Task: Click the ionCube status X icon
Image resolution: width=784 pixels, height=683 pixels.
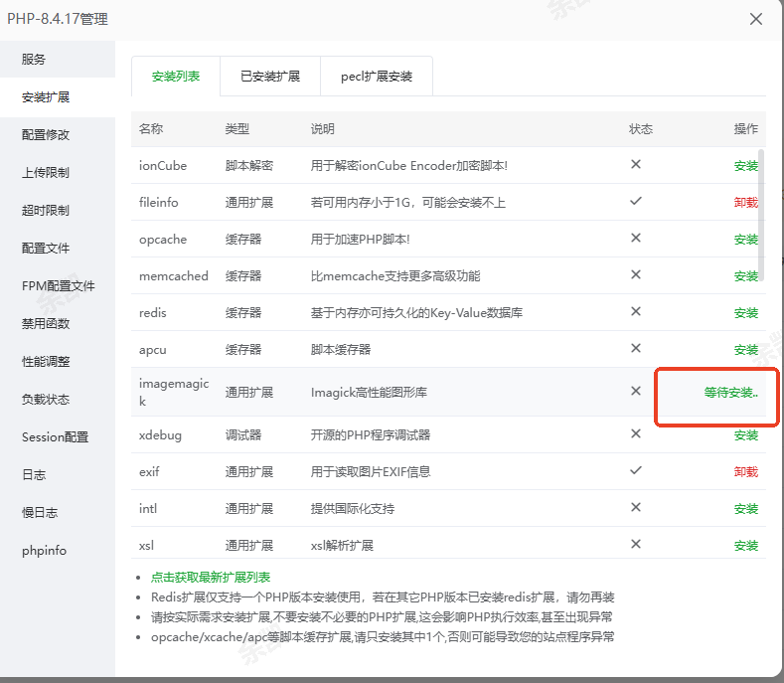Action: pyautogui.click(x=636, y=164)
